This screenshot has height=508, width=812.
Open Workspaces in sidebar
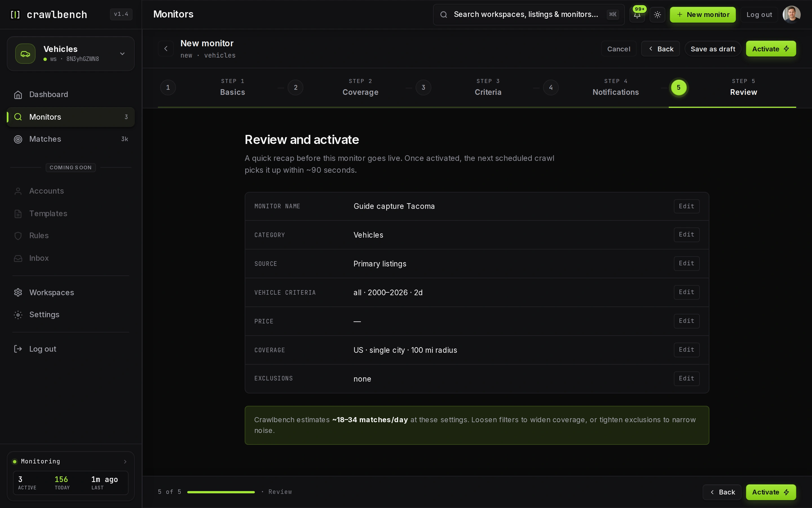point(71,293)
